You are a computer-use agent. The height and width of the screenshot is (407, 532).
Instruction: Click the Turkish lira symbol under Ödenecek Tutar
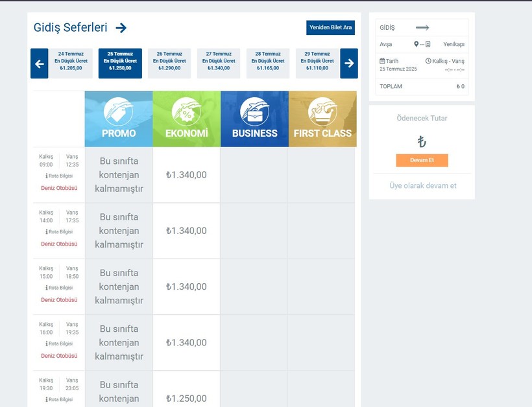(422, 141)
